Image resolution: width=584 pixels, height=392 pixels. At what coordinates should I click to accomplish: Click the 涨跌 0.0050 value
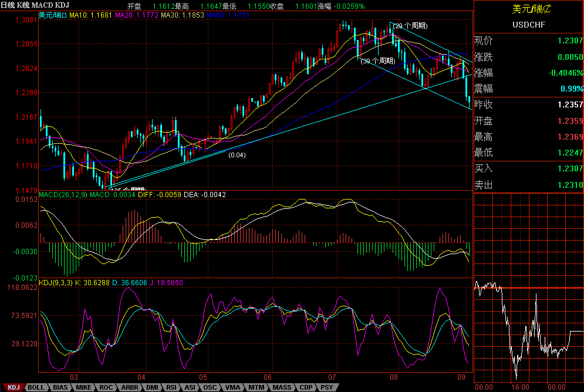[x=571, y=57]
